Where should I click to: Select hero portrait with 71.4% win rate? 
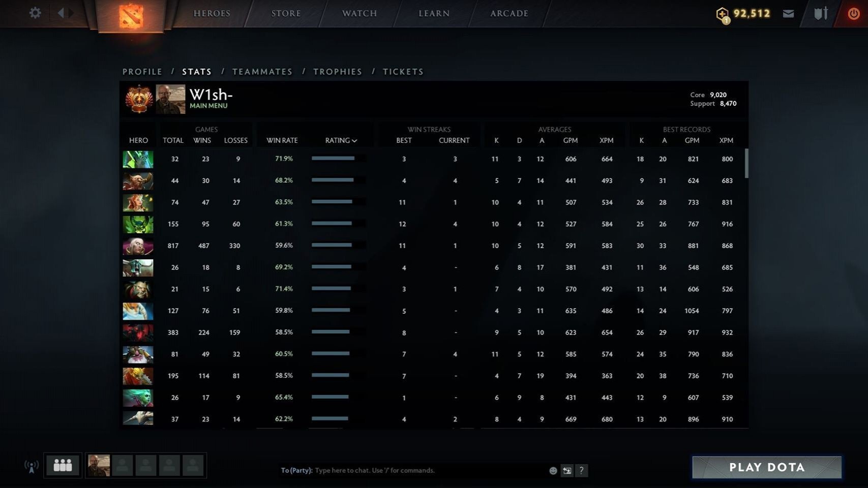click(138, 289)
